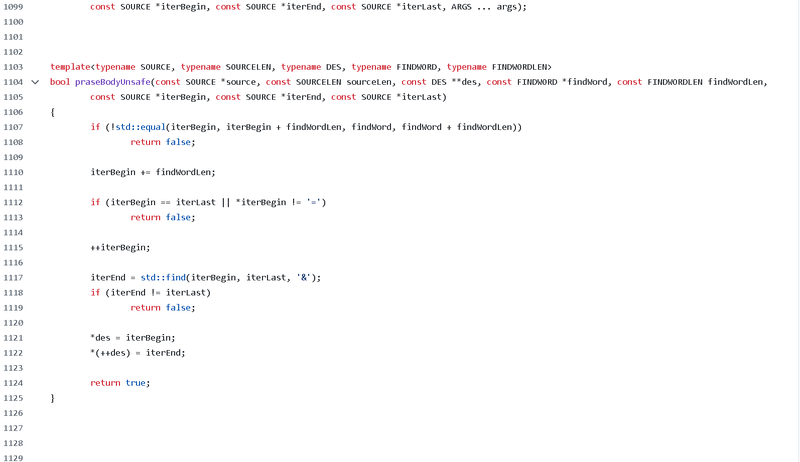Click the std::equal call
Image resolution: width=800 pixels, height=462 pixels.
140,127
